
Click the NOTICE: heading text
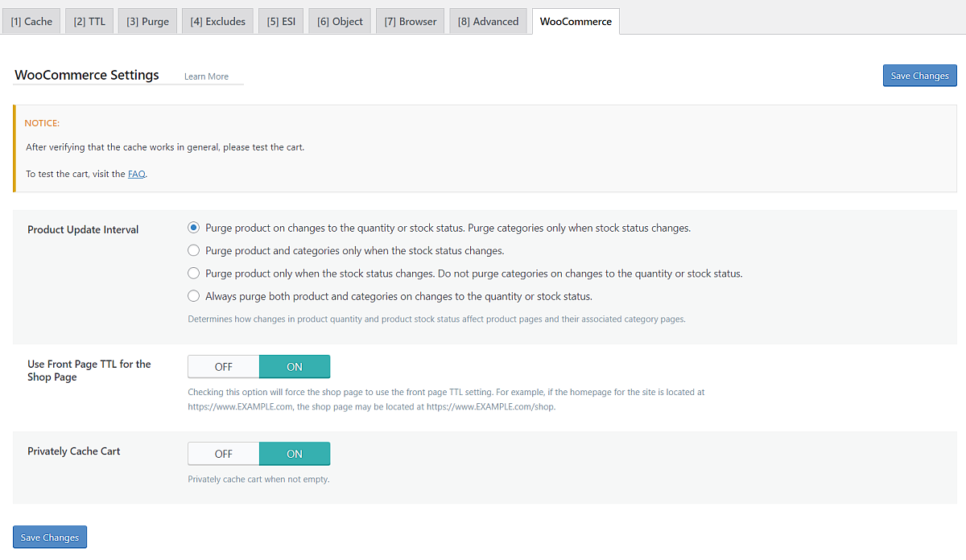[x=42, y=123]
